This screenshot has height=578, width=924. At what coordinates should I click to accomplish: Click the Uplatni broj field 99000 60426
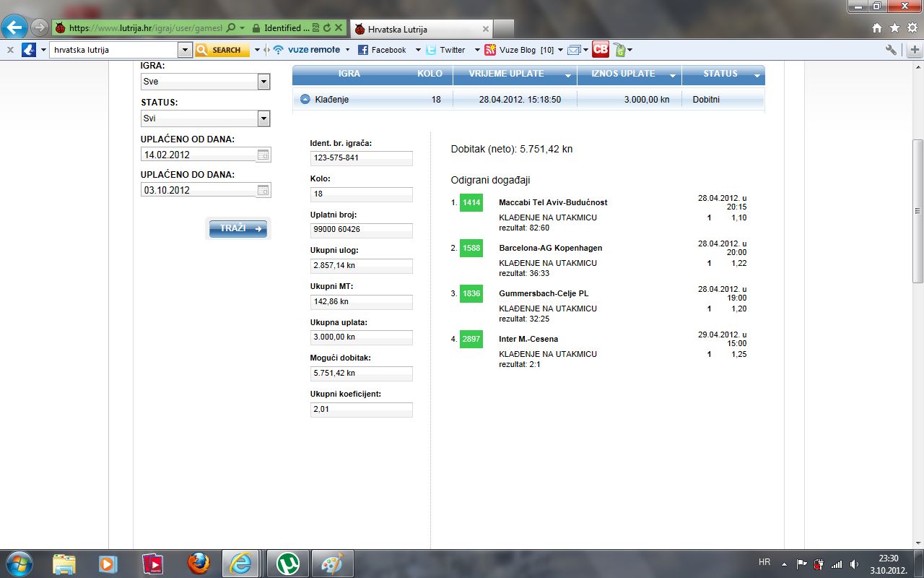(362, 230)
